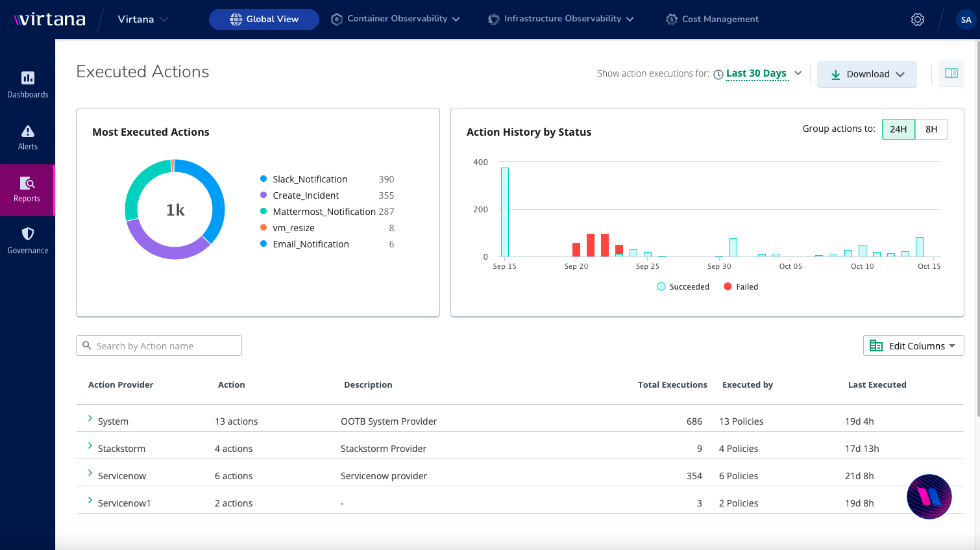Click the Download arrow icon
The height and width of the screenshot is (550, 980).
tap(836, 74)
